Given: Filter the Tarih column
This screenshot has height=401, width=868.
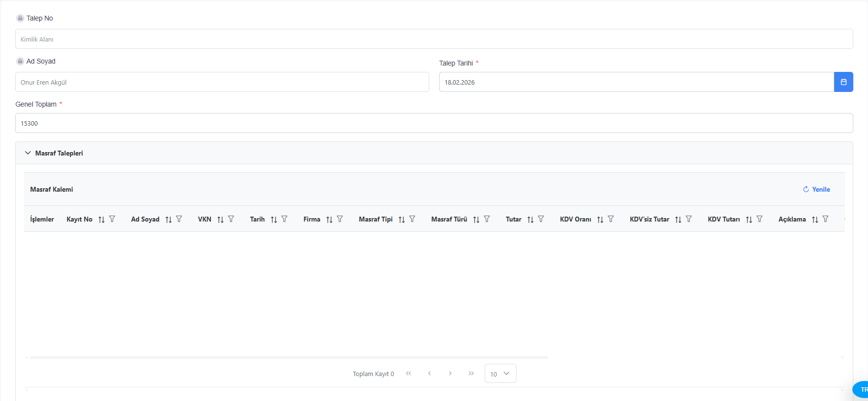Looking at the screenshot, I should coord(284,219).
